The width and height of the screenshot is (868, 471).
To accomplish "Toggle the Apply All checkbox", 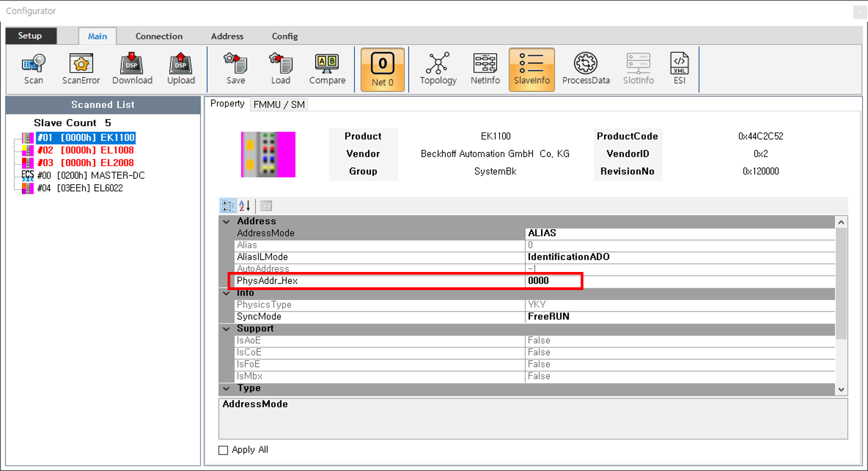I will tap(223, 450).
